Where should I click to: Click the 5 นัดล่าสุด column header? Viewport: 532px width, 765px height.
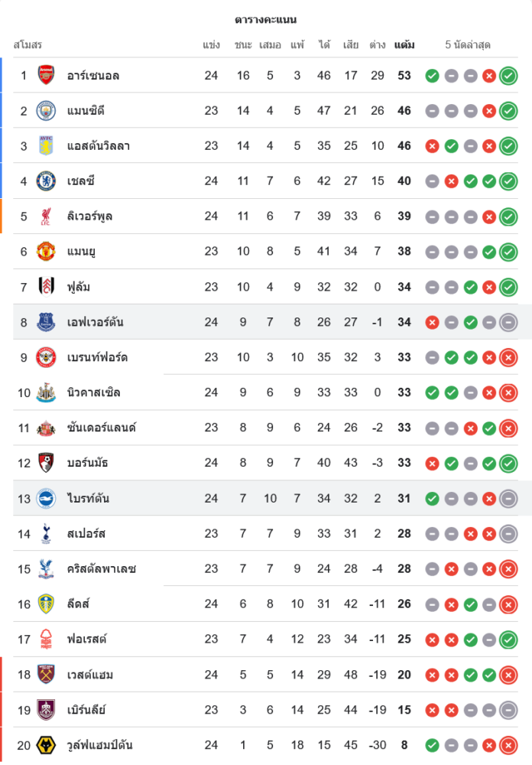(x=468, y=45)
